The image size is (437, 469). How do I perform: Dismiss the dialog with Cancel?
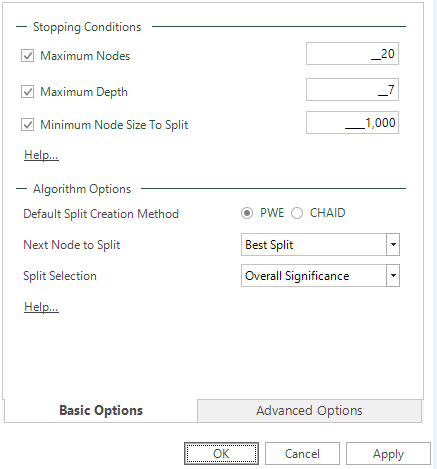[302, 454]
